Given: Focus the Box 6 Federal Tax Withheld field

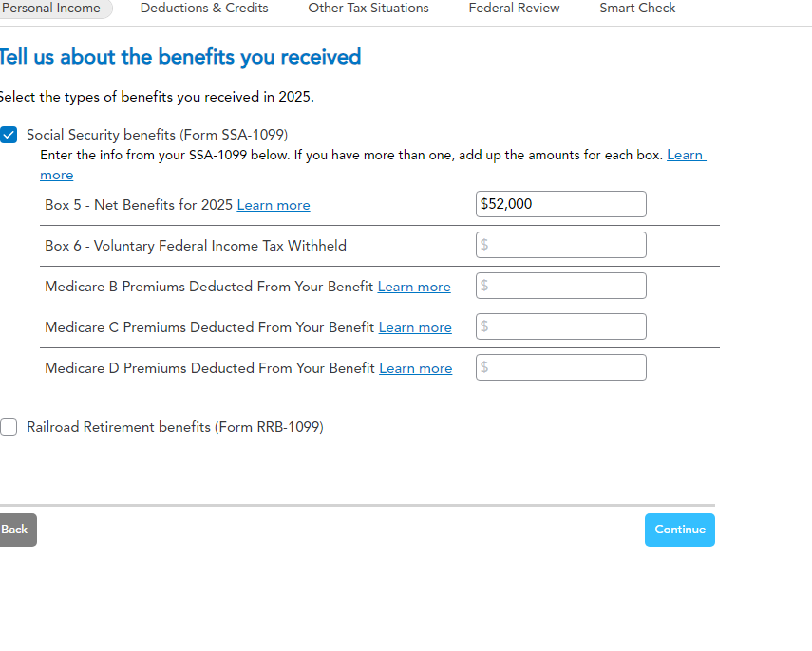Looking at the screenshot, I should click(x=560, y=245).
